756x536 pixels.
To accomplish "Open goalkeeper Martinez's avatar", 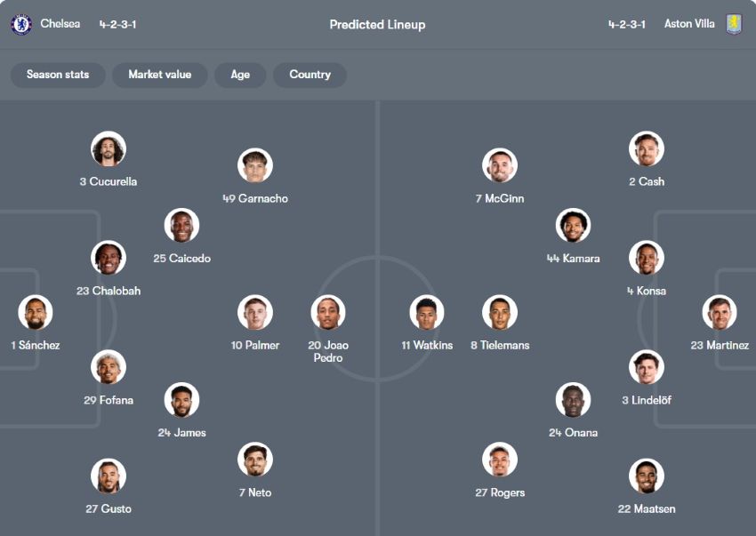I will [x=720, y=313].
